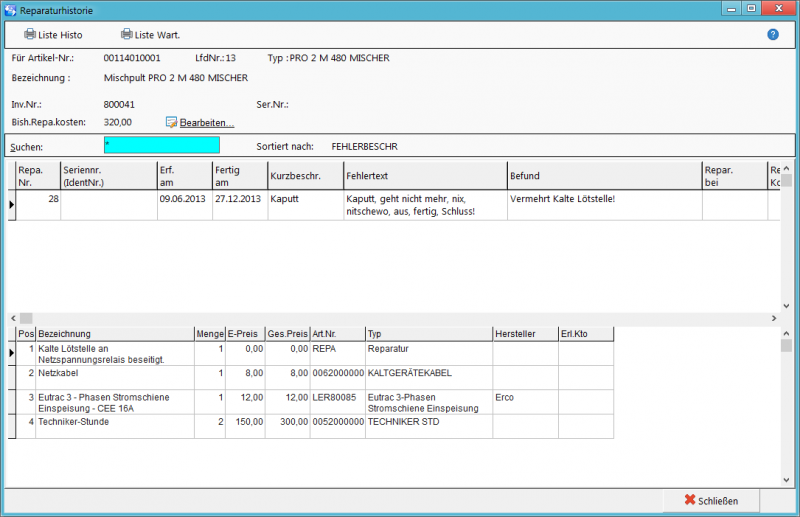Click the Bezeichnung column header in positions grid
This screenshot has width=800, height=517.
[115, 334]
